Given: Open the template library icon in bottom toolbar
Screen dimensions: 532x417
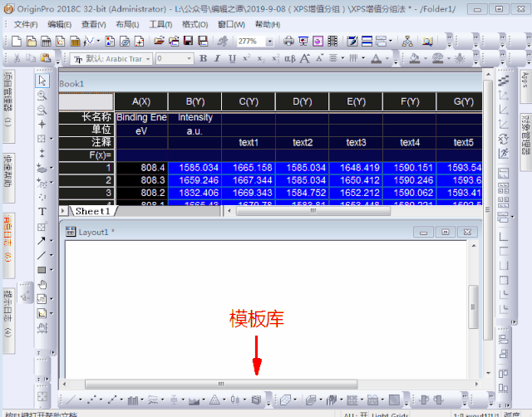Looking at the screenshot, I should point(257,400).
